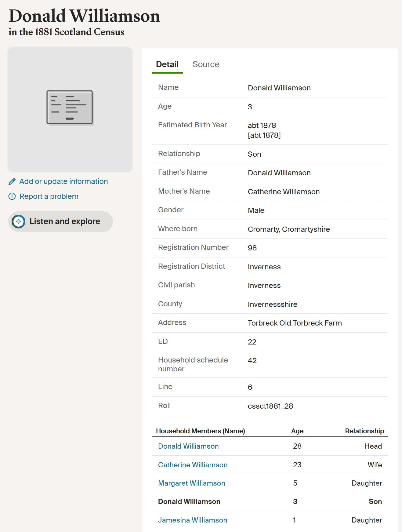Viewport: 402px width, 532px height.
Task: Click the pencil edit icon
Action: point(12,182)
